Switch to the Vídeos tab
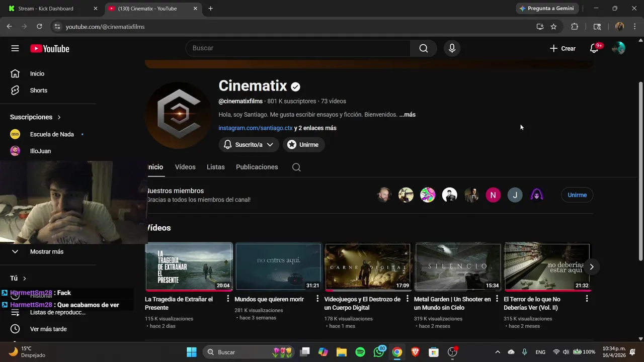The width and height of the screenshot is (644, 362). 185,167
